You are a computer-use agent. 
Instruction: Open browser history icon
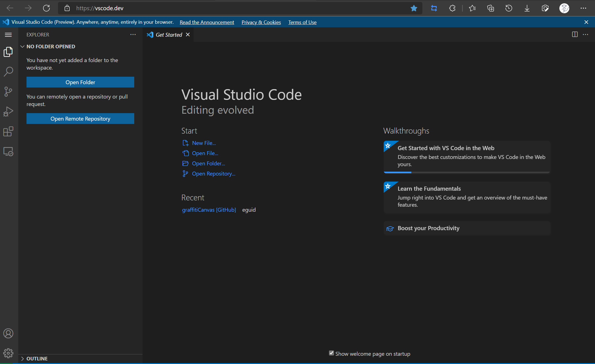coord(509,8)
